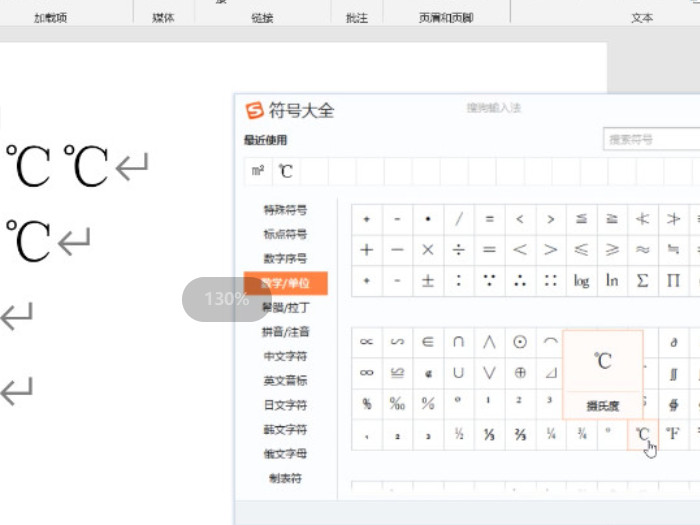Insert the log symbol

click(x=582, y=281)
